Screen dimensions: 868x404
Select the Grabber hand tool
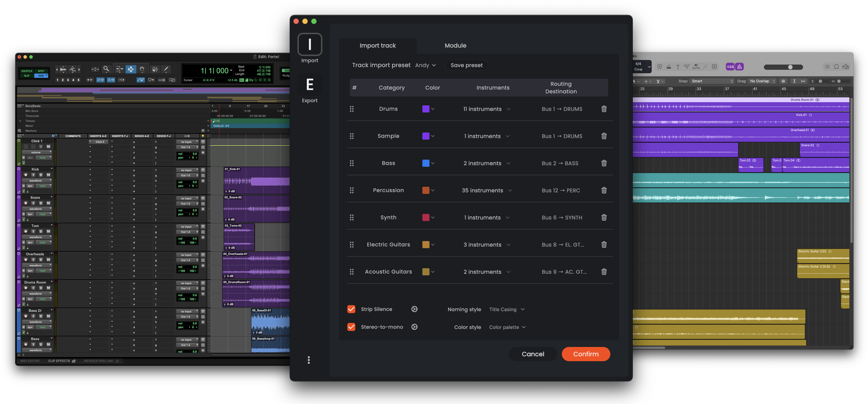tap(142, 69)
